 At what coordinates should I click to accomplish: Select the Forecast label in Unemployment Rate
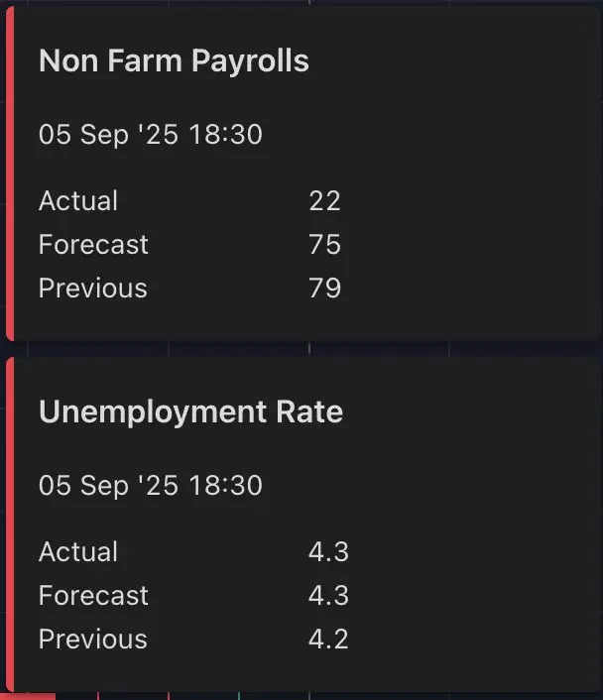point(93,596)
